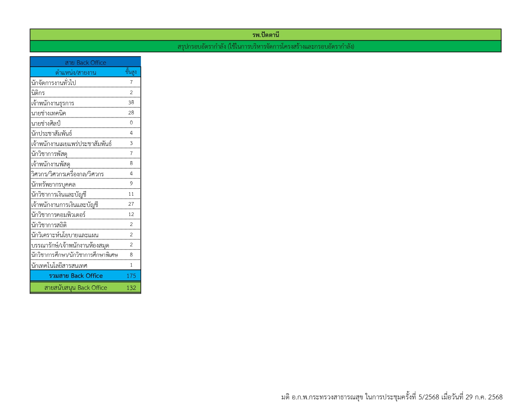This screenshot has height=411, width=532.
Task: Click the ตำแหน่ง/สายงาน column header
Action: [76, 73]
